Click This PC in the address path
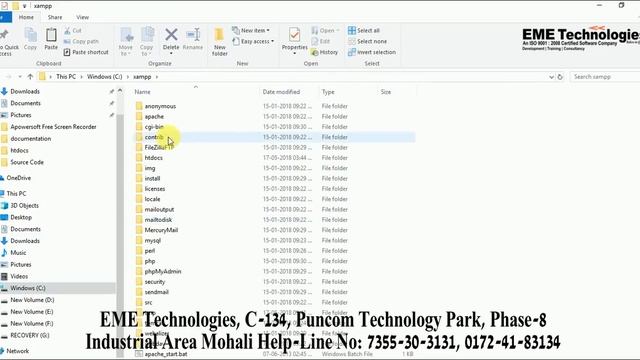 [66, 77]
